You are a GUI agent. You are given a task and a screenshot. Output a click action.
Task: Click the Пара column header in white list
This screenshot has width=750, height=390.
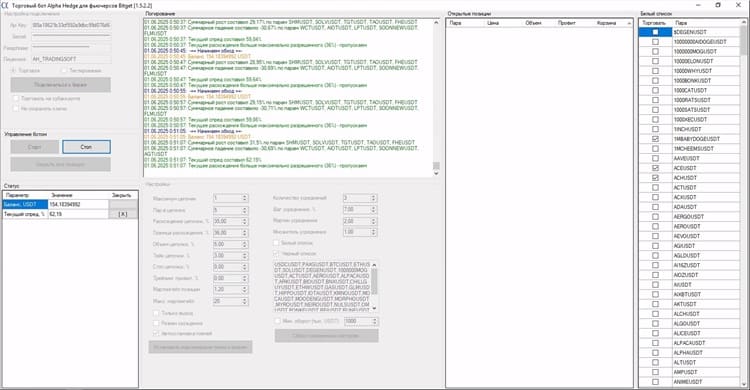(x=706, y=23)
